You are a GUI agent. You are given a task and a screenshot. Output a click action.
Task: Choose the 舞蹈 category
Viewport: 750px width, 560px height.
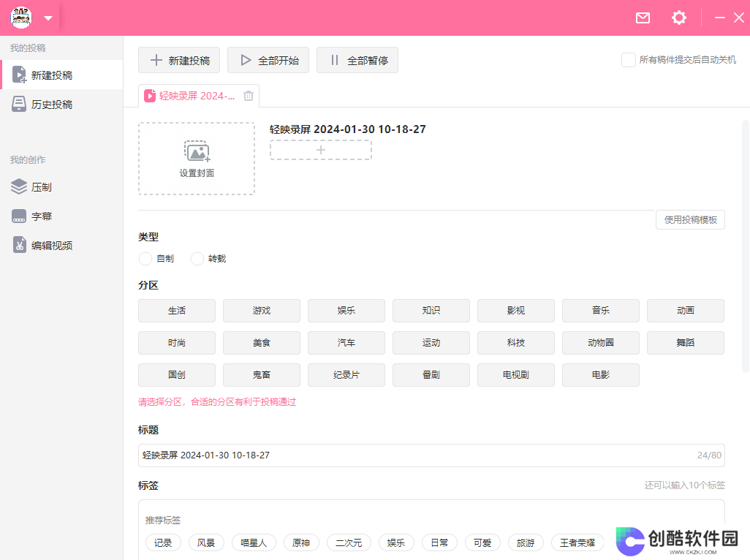[x=686, y=342]
